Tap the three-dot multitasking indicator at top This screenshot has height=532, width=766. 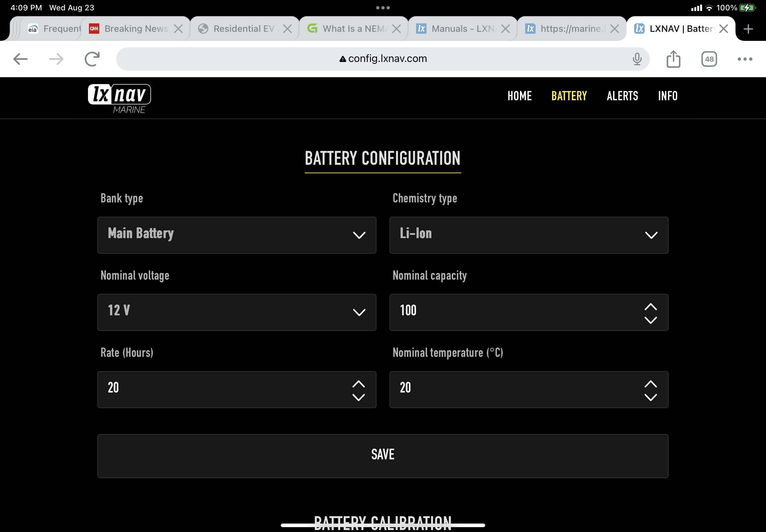[x=383, y=8]
